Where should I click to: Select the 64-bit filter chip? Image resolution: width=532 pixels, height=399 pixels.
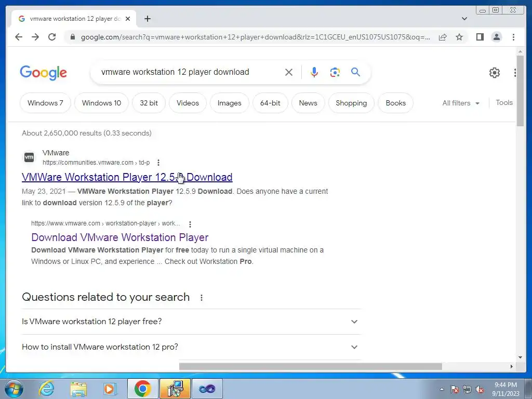point(270,103)
